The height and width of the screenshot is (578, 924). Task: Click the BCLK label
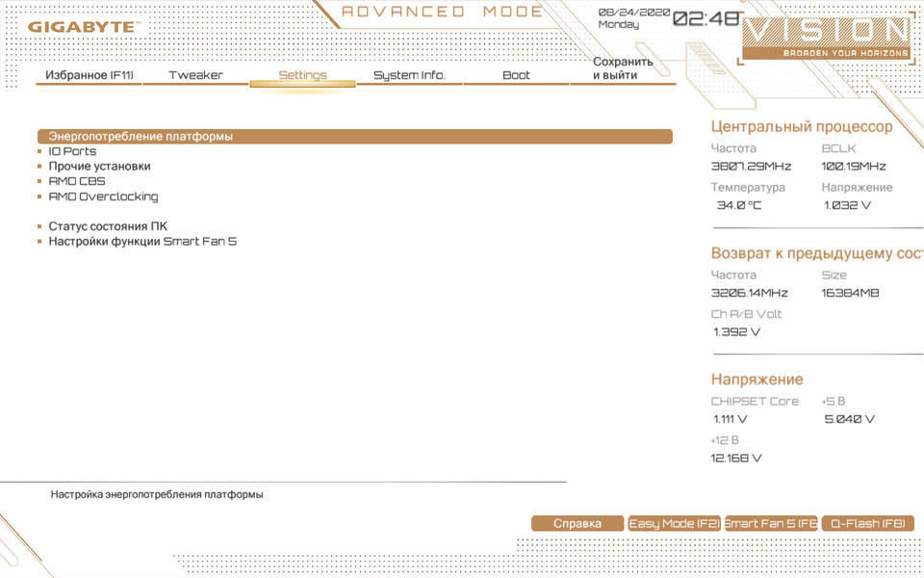838,148
